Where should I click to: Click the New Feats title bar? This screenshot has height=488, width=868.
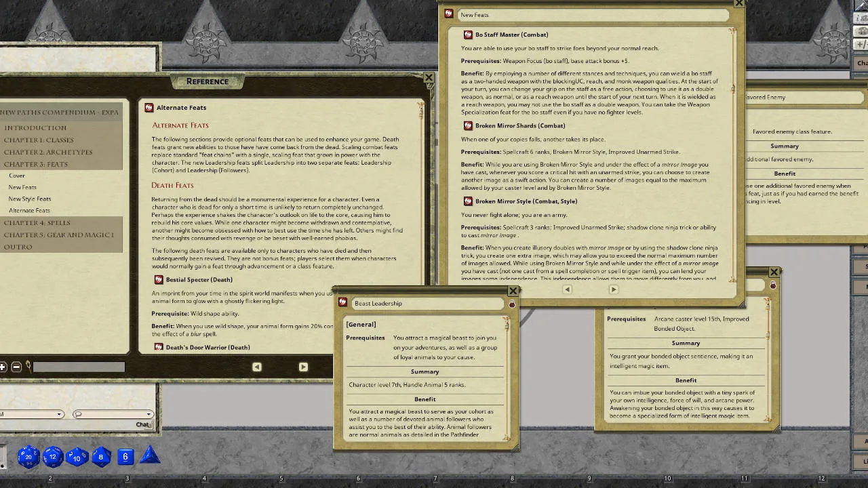[x=593, y=14]
